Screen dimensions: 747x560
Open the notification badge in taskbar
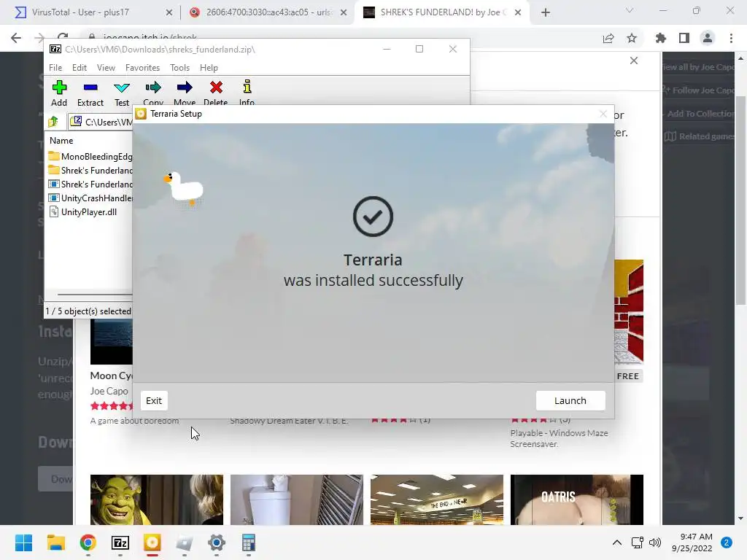click(x=727, y=542)
